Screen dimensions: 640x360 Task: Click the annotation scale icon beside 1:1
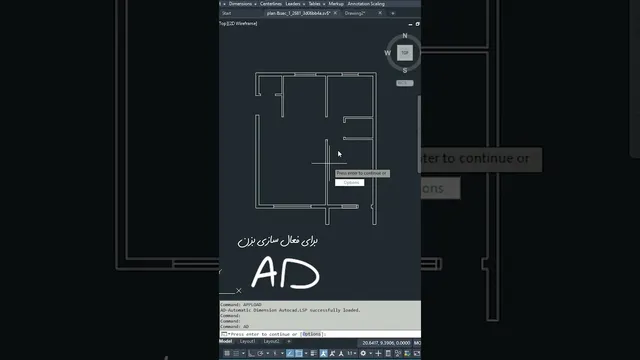click(341, 353)
